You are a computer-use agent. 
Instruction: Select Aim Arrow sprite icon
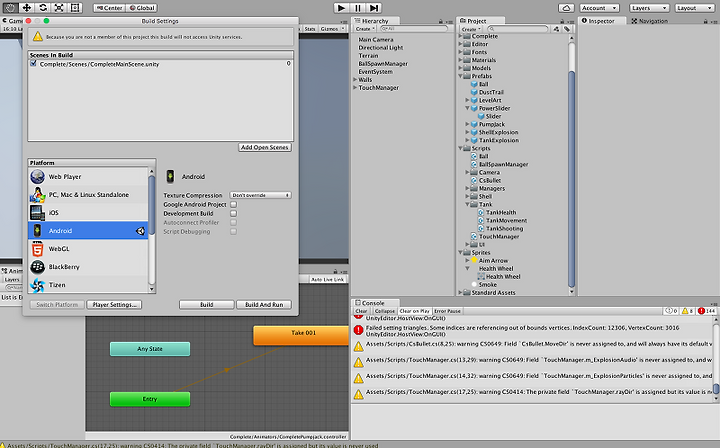474,260
